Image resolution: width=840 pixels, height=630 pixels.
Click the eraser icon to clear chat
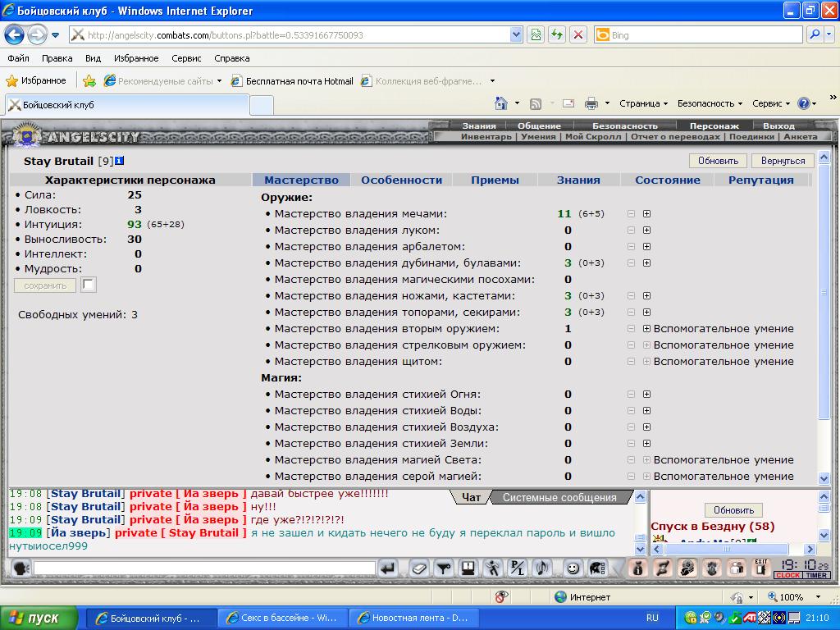[x=419, y=568]
